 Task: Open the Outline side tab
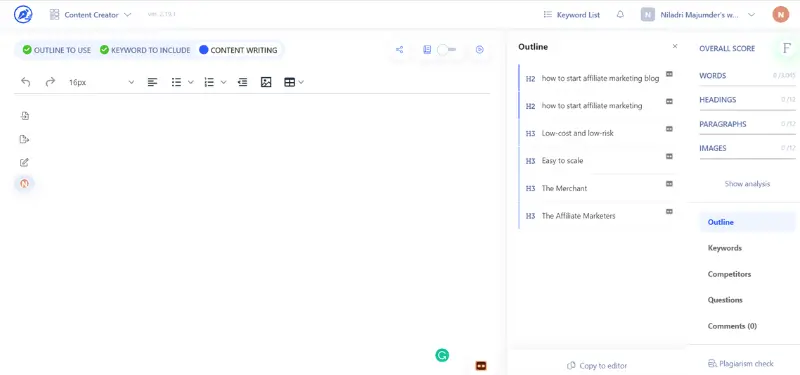(747, 222)
